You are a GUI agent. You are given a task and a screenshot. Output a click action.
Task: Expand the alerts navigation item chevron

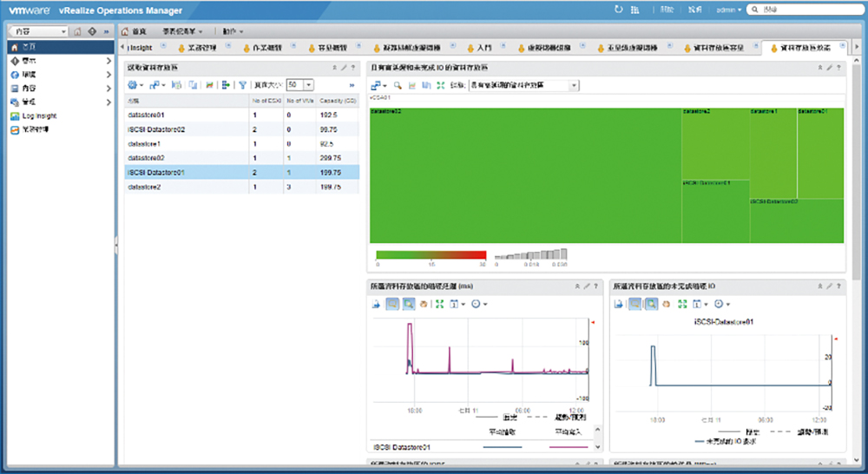coord(108,61)
